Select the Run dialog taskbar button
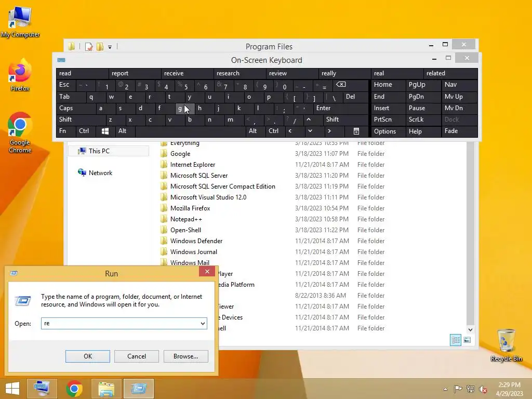Viewport: 532px width, 399px height. [x=138, y=389]
